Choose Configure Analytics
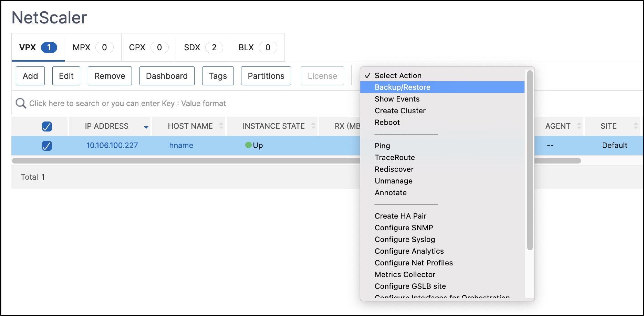644x316 pixels. click(442, 251)
